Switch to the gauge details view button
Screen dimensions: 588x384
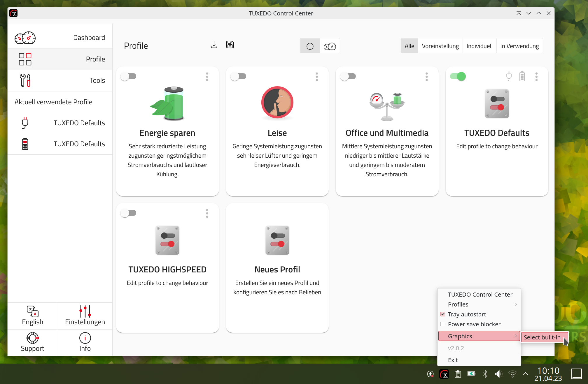[x=330, y=46]
